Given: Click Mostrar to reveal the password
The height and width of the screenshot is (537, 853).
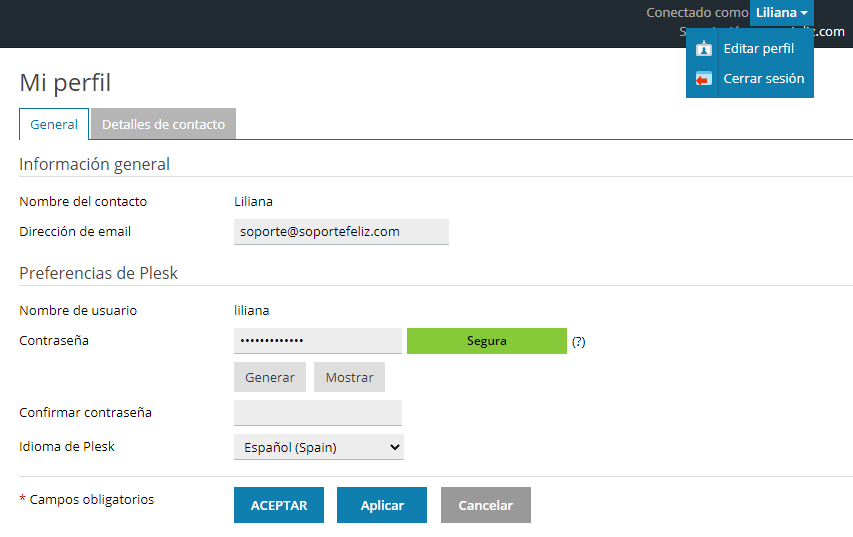Looking at the screenshot, I should tap(349, 377).
